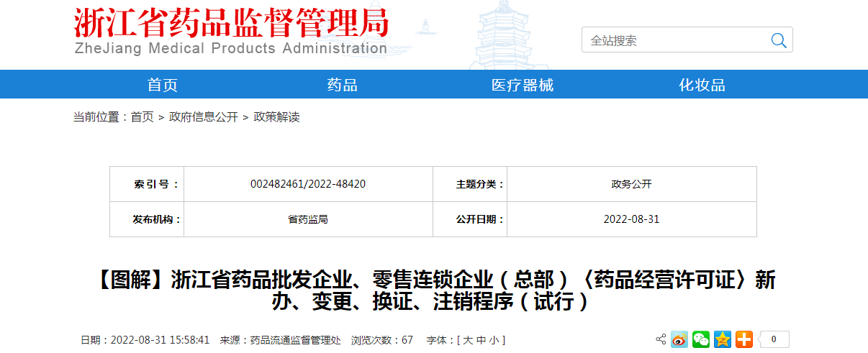The width and height of the screenshot is (868, 353).
Task: Click the view count 浏览次数：67
Action: click(x=382, y=340)
